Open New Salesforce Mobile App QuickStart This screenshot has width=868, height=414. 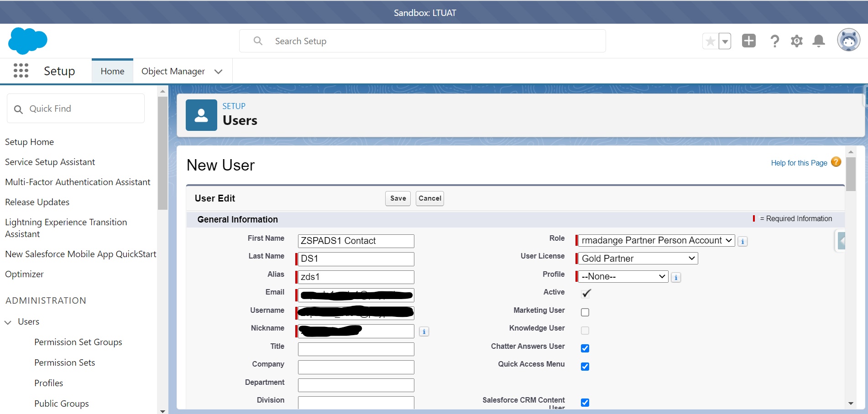click(x=80, y=254)
